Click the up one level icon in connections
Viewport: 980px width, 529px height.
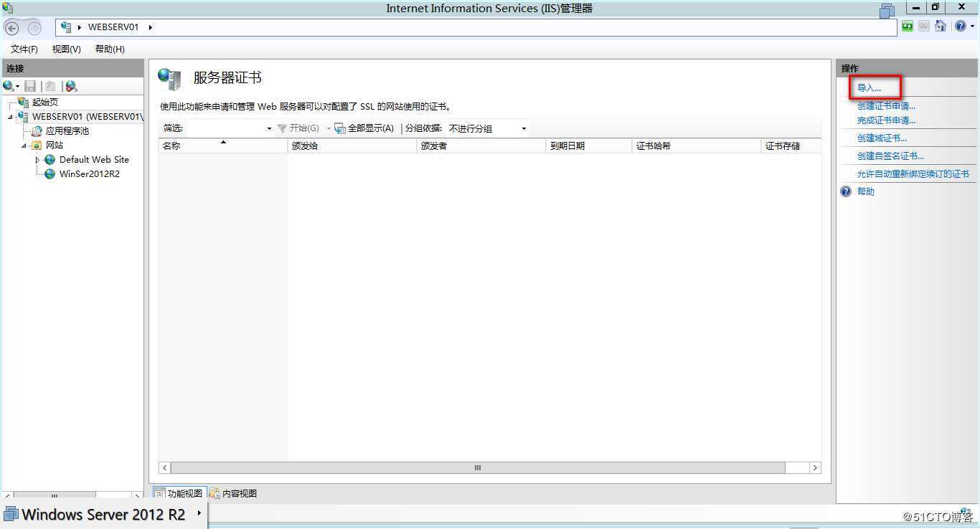click(50, 86)
